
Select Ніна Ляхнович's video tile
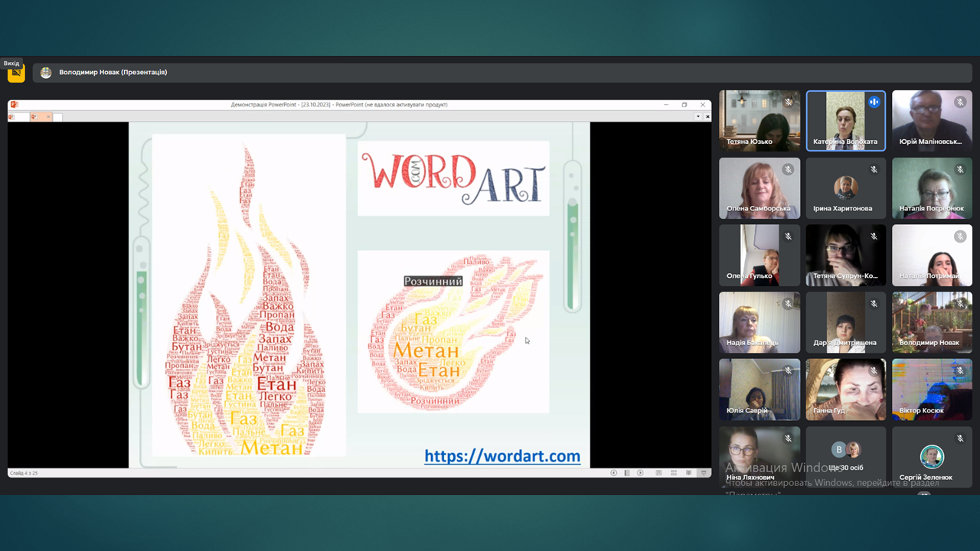tap(759, 458)
